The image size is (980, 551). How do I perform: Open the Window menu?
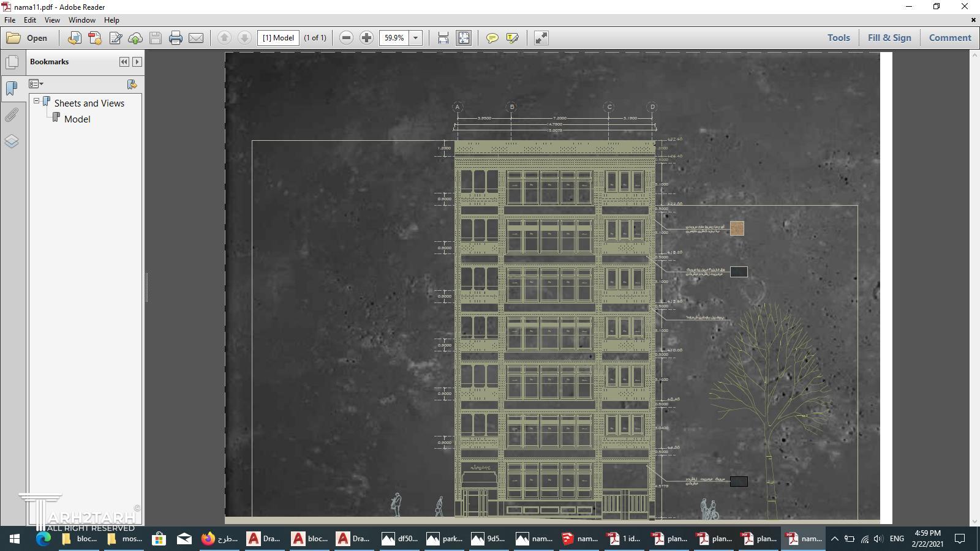click(x=81, y=20)
